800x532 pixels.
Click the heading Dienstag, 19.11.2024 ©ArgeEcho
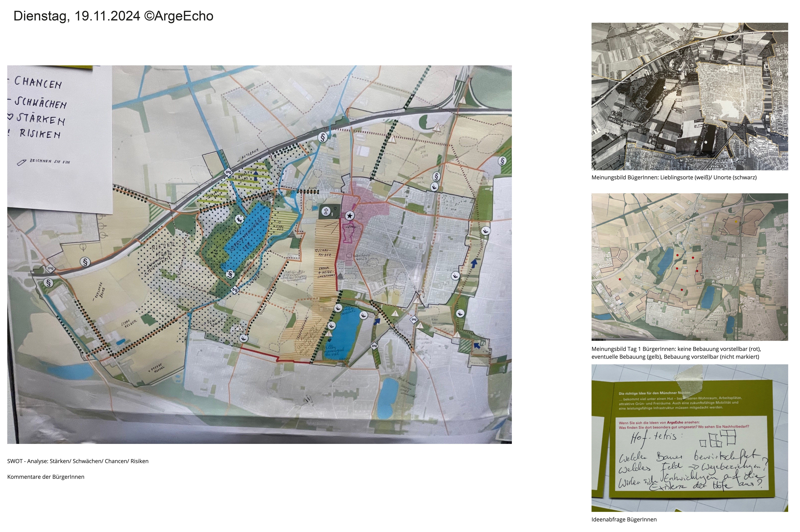coord(113,16)
